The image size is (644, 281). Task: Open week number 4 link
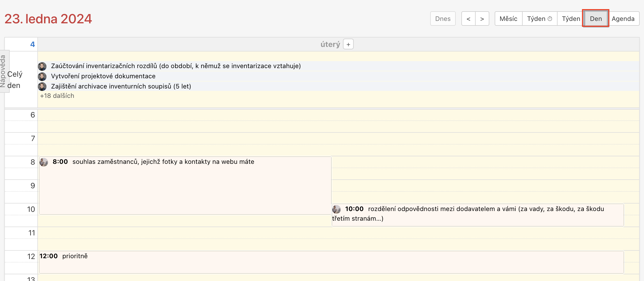[x=32, y=45]
